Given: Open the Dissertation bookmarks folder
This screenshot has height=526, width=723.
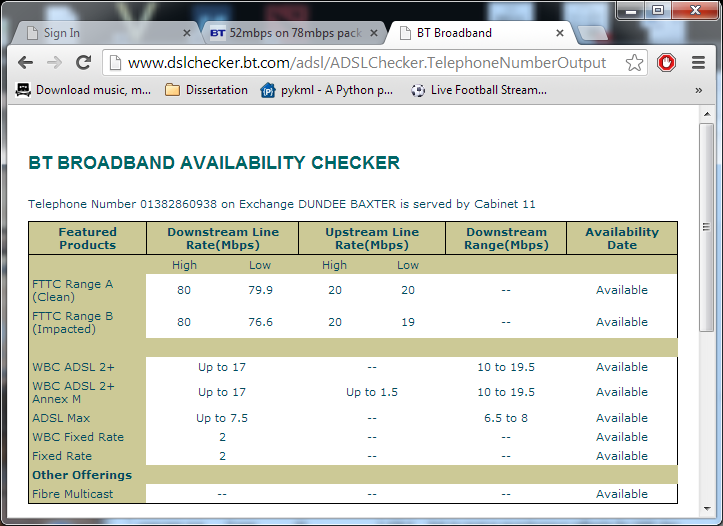Looking at the screenshot, I should coord(207,90).
